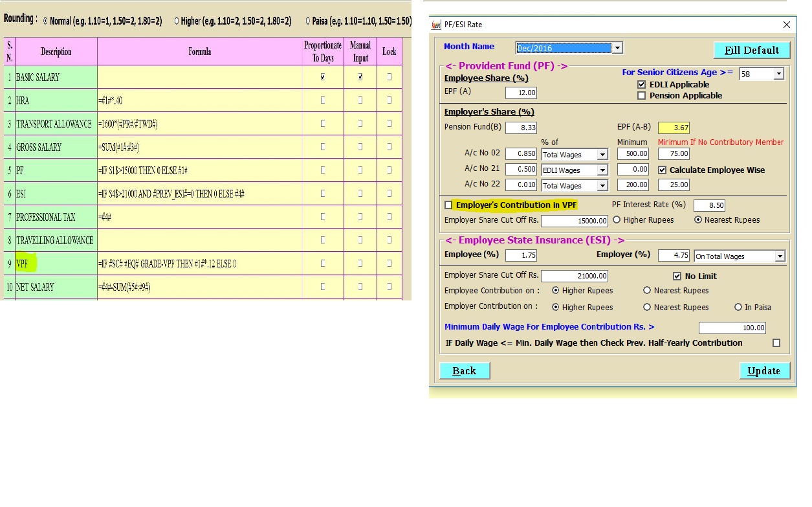Select Higher Rupees for PF rounding
Screen dimensions: 812x507
click(617, 220)
